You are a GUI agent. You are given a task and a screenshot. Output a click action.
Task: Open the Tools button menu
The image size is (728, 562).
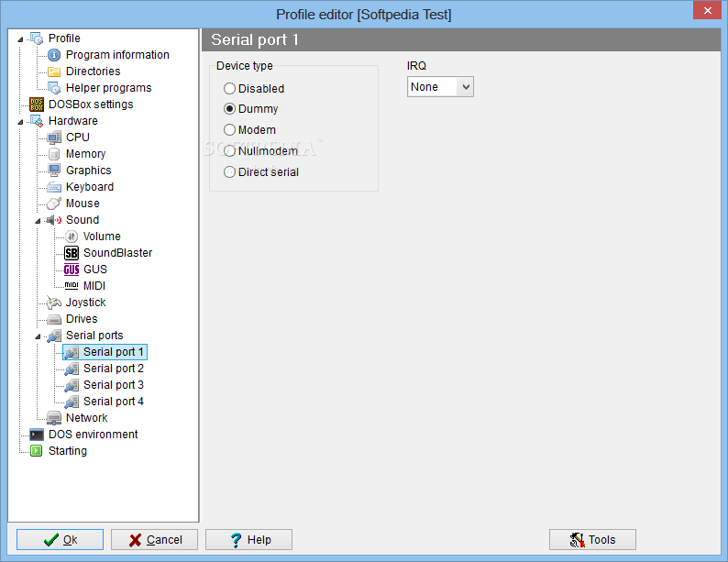point(592,540)
